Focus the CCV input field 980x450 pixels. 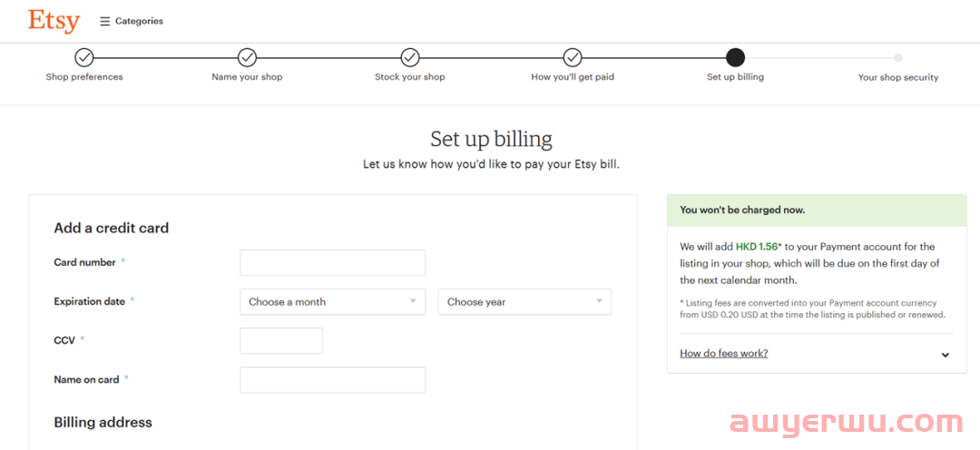point(281,340)
